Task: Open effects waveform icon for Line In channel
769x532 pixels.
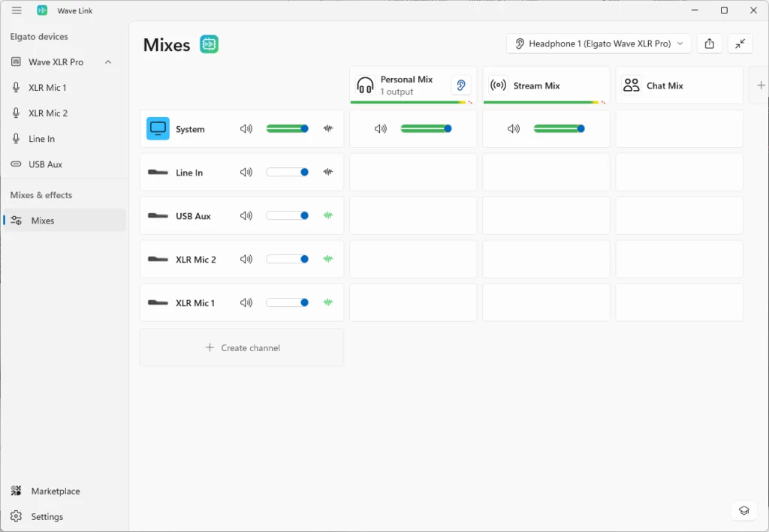Action: pos(328,172)
